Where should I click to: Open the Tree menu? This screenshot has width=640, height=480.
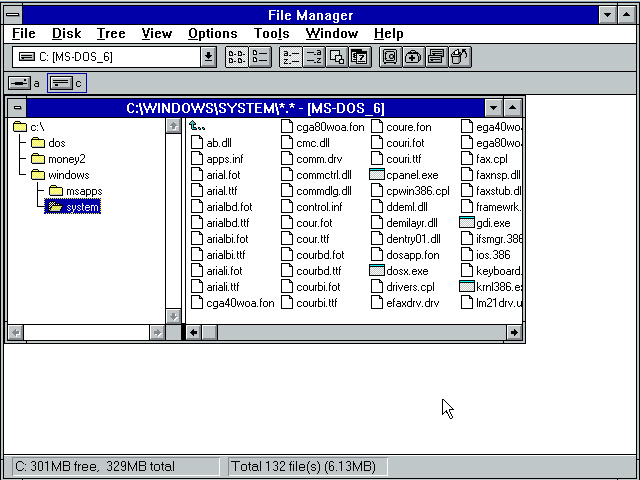(111, 33)
